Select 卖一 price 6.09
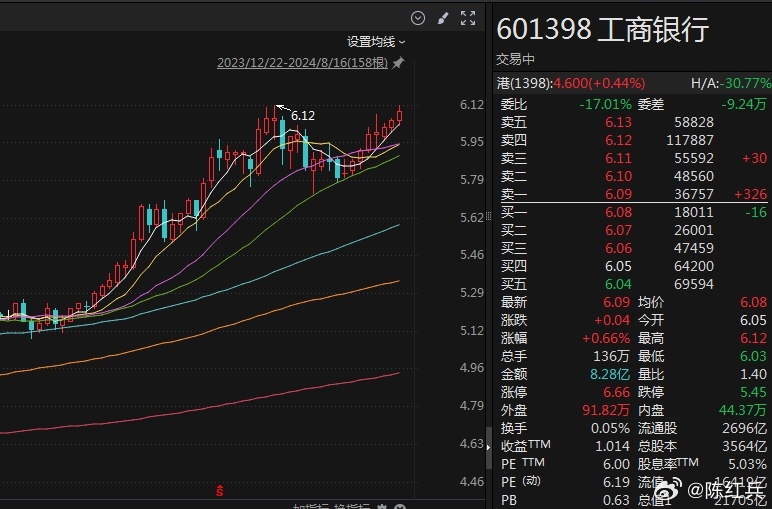 point(618,194)
